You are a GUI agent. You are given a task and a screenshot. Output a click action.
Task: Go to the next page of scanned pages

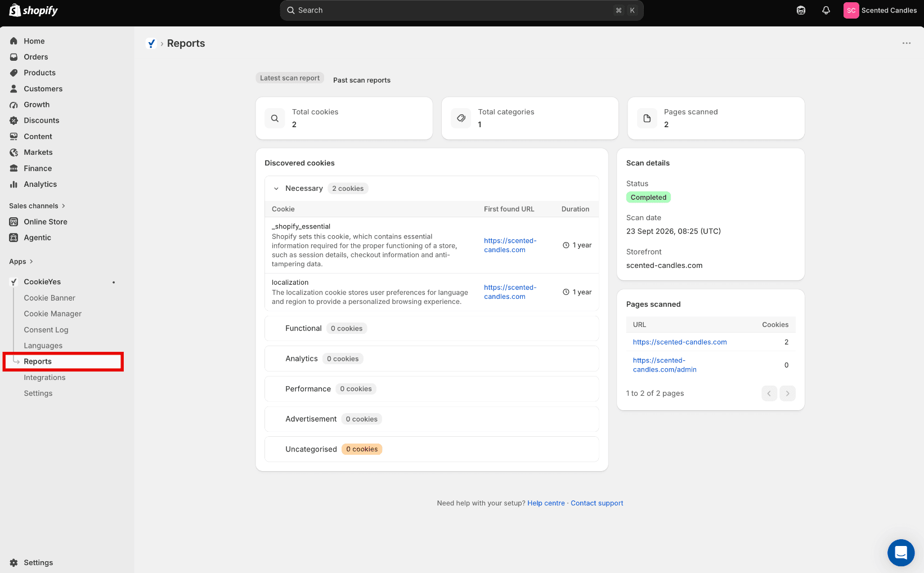pyautogui.click(x=788, y=393)
